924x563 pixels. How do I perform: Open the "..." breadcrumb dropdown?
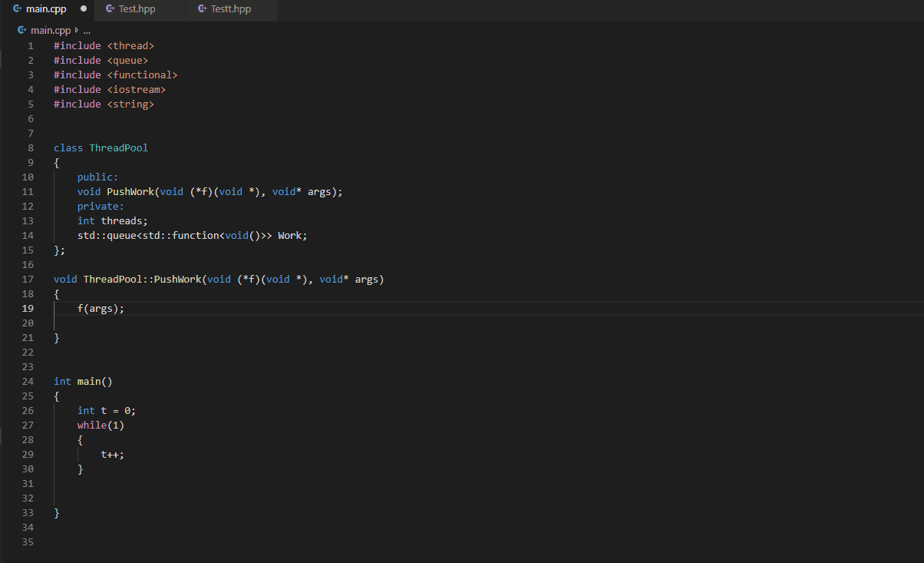click(87, 30)
